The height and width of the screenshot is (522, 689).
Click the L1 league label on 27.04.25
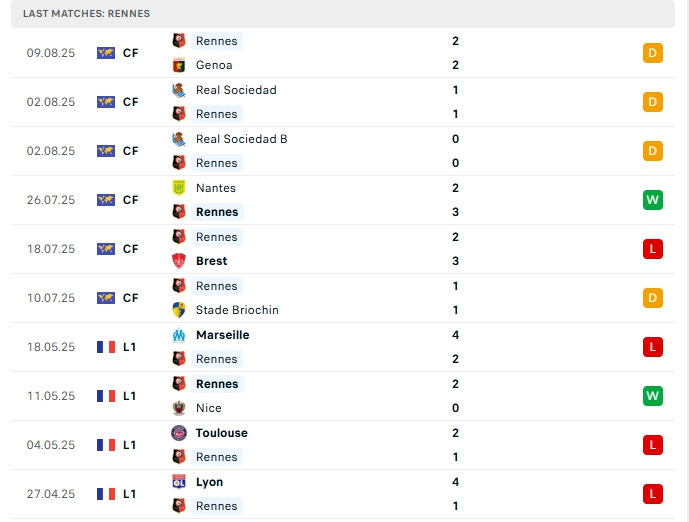[130, 494]
